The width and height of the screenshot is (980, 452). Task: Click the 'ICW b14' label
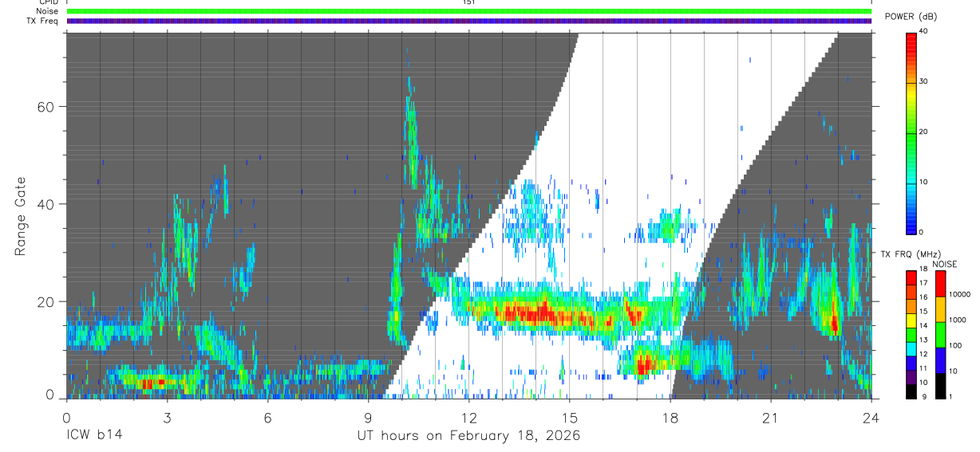pos(94,436)
